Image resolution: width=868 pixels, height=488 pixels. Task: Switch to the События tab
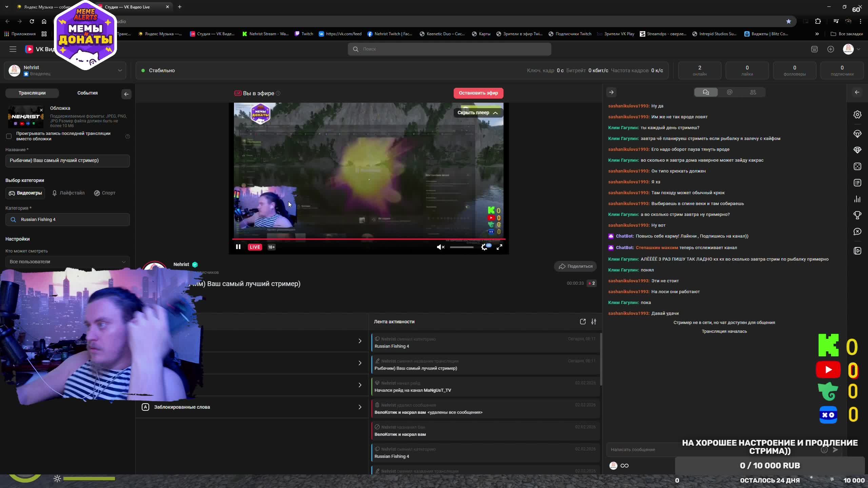(x=87, y=93)
